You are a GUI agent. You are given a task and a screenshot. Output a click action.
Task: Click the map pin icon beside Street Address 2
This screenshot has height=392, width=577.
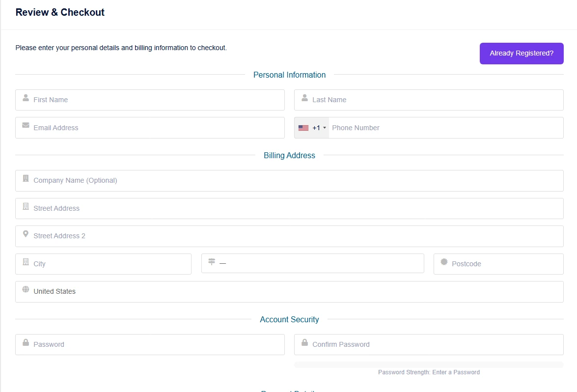[x=26, y=234]
